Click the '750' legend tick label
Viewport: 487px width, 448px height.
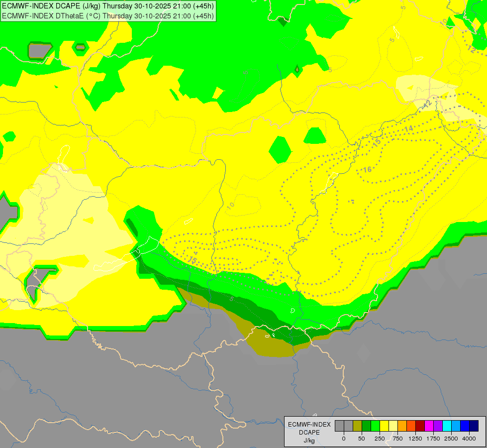397,439
